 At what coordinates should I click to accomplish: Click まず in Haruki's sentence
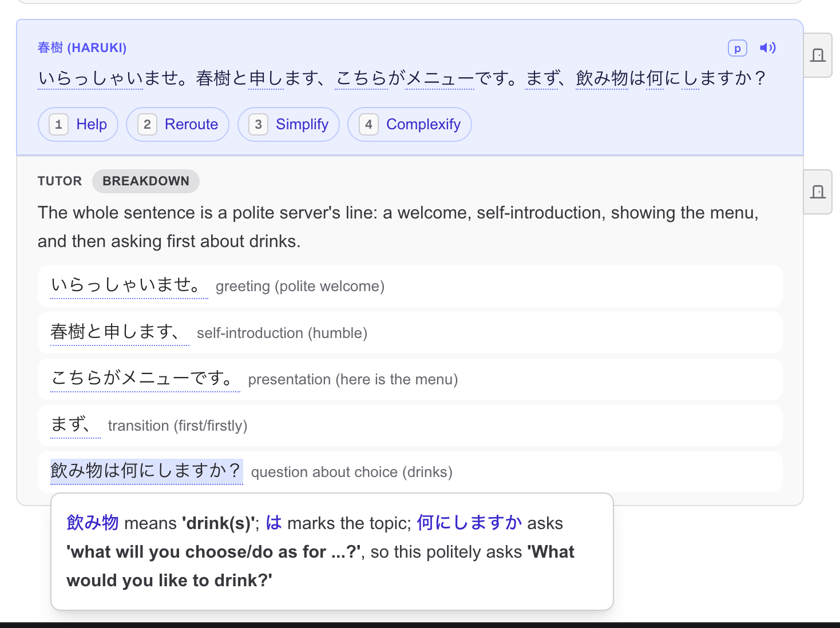click(x=542, y=78)
